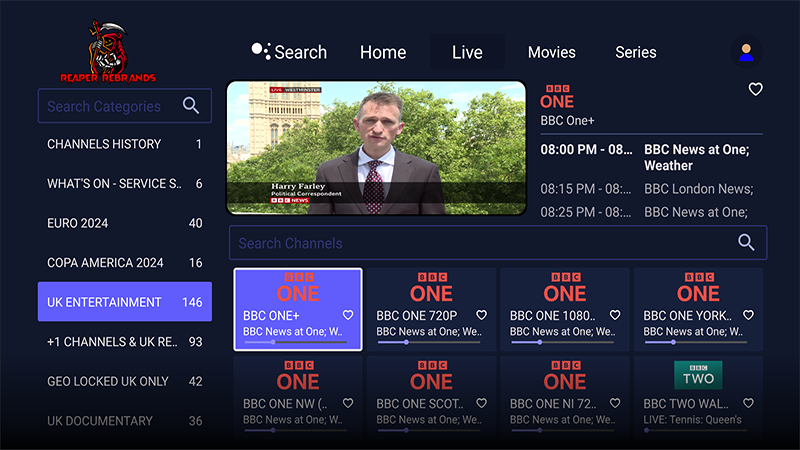Play BBC ONE 1080 channel tile
This screenshot has height=450, width=800.
(x=565, y=309)
